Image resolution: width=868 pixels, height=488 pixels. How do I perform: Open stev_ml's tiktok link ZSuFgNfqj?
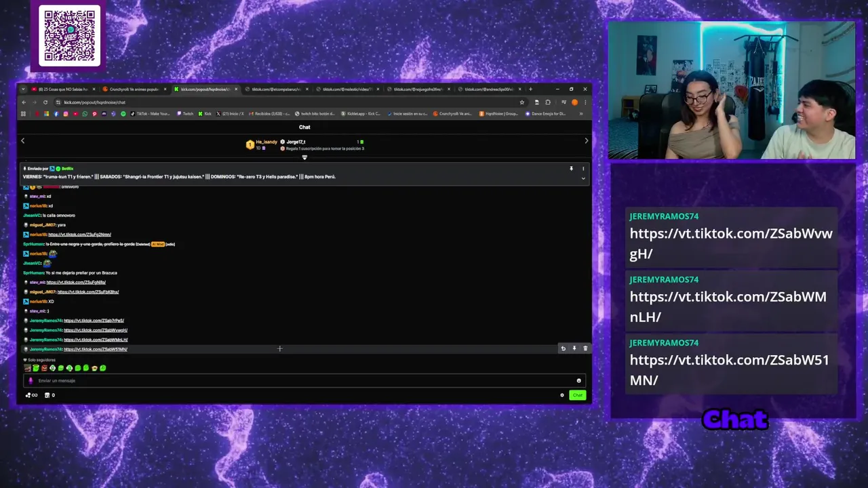click(76, 282)
